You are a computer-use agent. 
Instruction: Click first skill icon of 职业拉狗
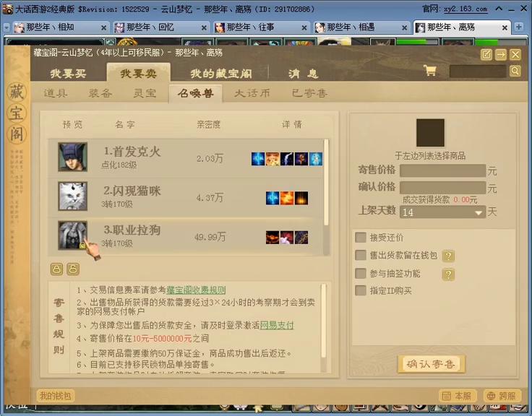(x=273, y=238)
